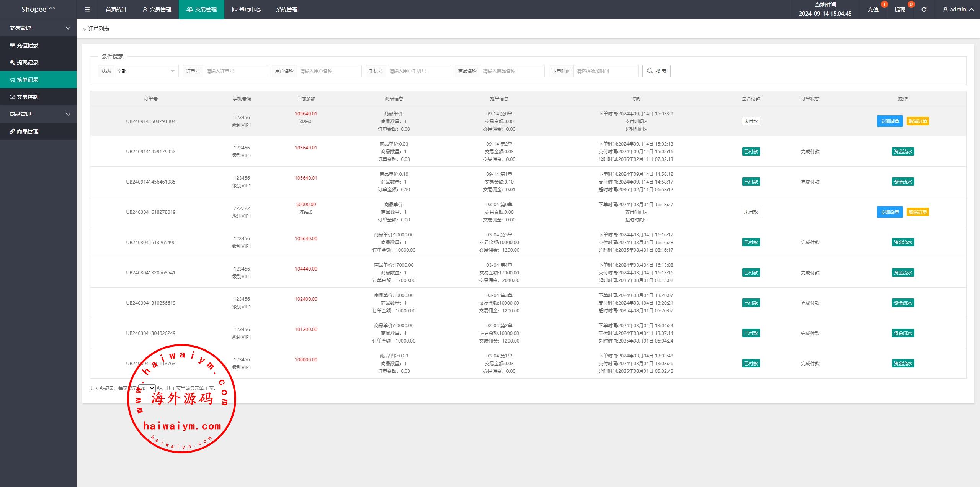This screenshot has width=980, height=487.
Task: Select 抢单记录 in sidebar
Action: pyautogui.click(x=28, y=80)
